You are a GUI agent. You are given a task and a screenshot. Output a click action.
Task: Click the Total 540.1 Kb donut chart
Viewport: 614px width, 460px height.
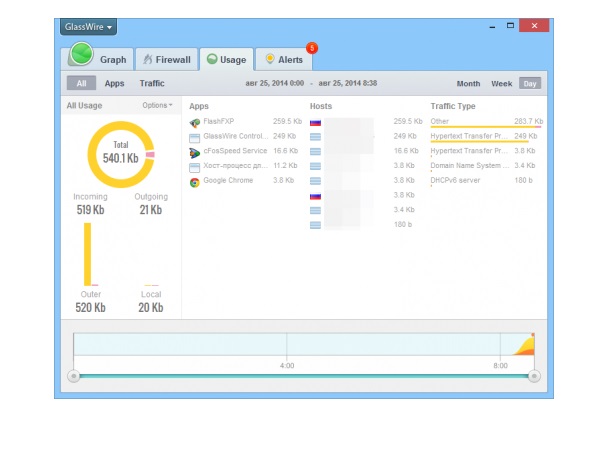(x=121, y=154)
